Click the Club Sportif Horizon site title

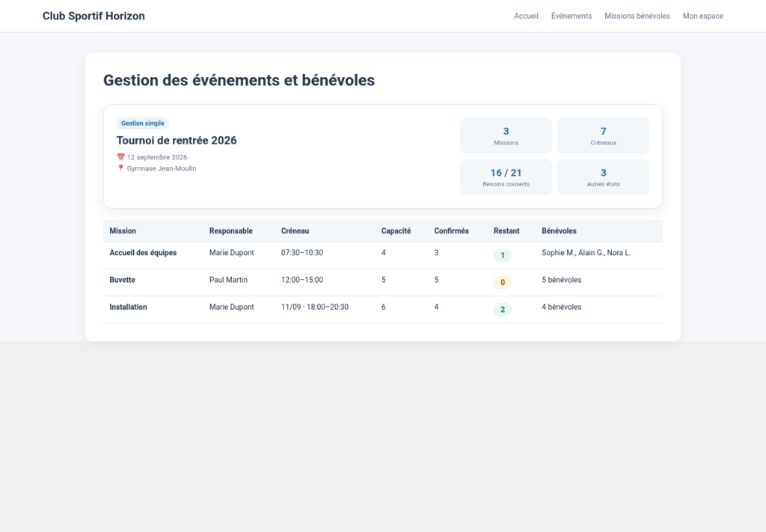click(x=94, y=16)
